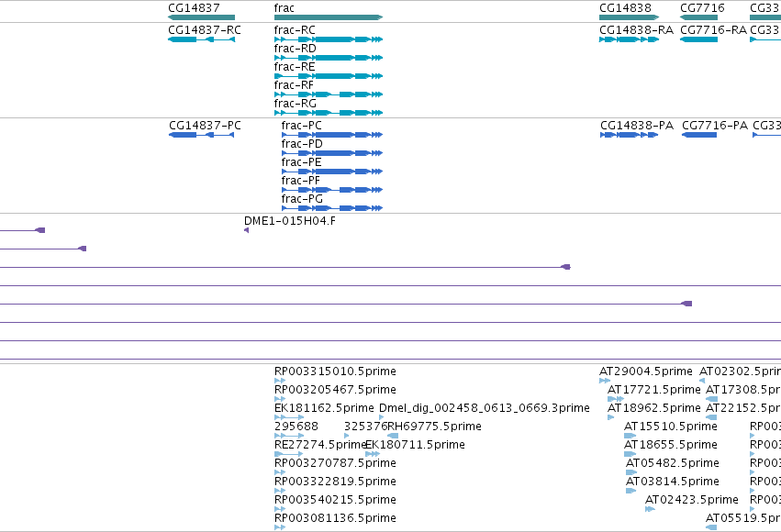Image resolution: width=781 pixels, height=532 pixels.
Task: Select the EK181162.5prime EST
Action: pyautogui.click(x=289, y=417)
